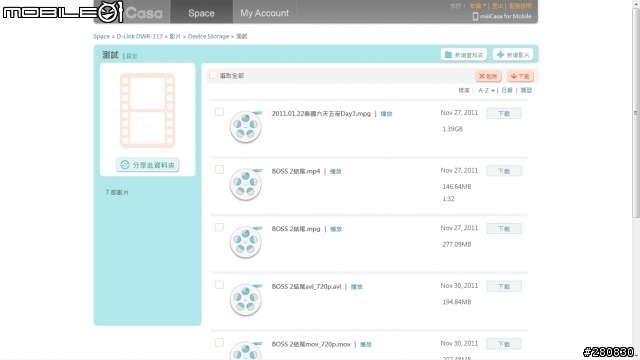Click the Casa logo in header
The image size is (640, 360).
click(x=144, y=13)
